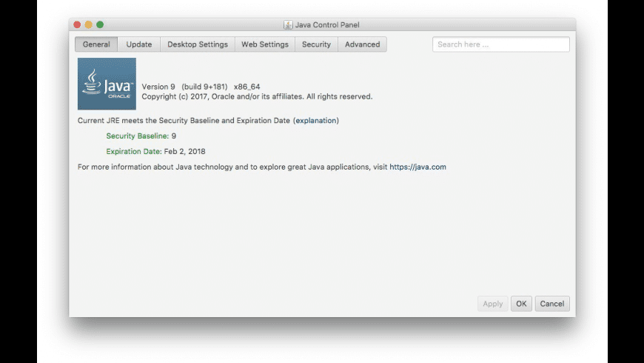Switch to the Update tab

139,44
